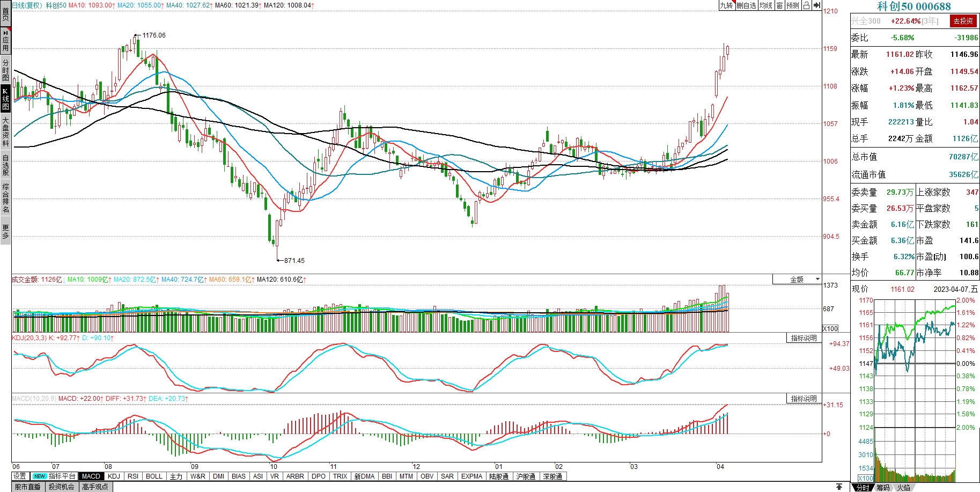Click the red 去投资 button
The image size is (980, 492).
(x=963, y=21)
